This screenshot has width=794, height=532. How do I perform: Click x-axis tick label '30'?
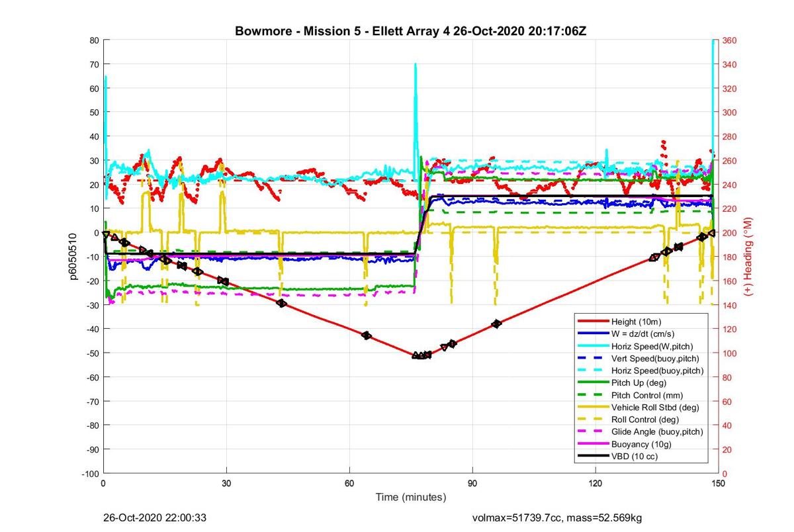tap(226, 484)
